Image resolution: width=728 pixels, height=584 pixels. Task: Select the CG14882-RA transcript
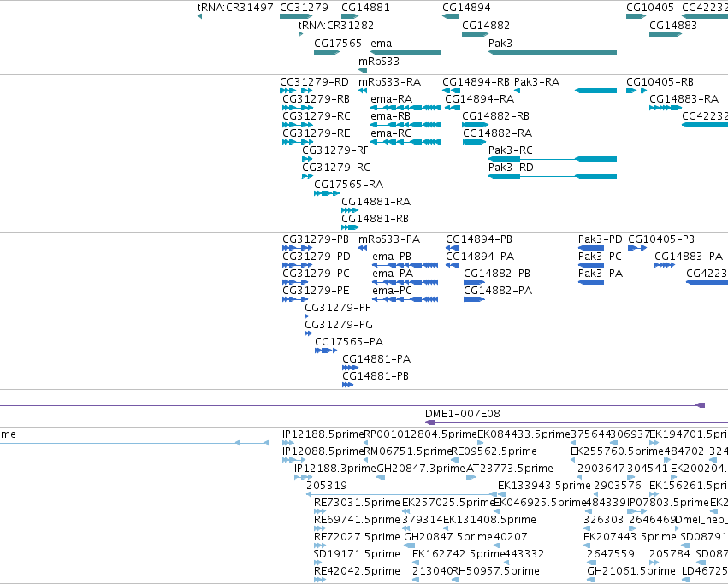click(474, 142)
